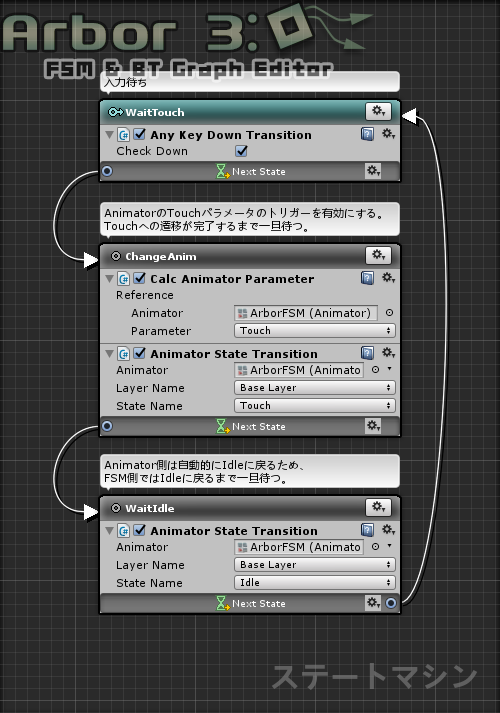Open ChangeAnim Animator field type arrow
Image resolution: width=500 pixels, height=713 pixels.
390,369
